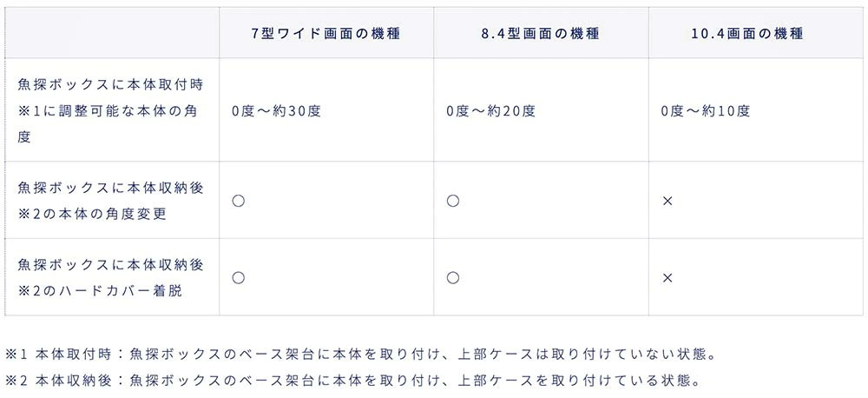Click the circle for 8.4型 angle change

pos(452,201)
